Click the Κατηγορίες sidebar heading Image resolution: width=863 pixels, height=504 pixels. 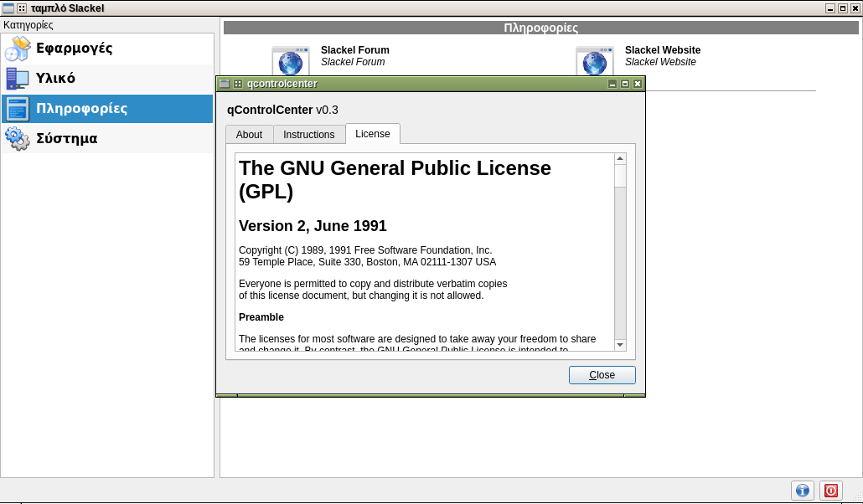(28, 25)
